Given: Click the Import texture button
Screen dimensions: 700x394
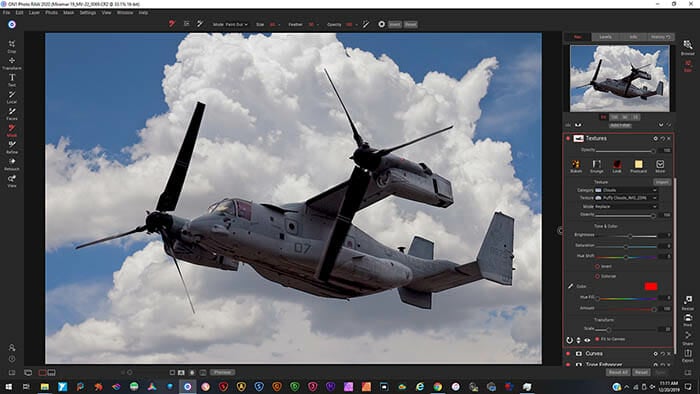Looking at the screenshot, I should [662, 182].
